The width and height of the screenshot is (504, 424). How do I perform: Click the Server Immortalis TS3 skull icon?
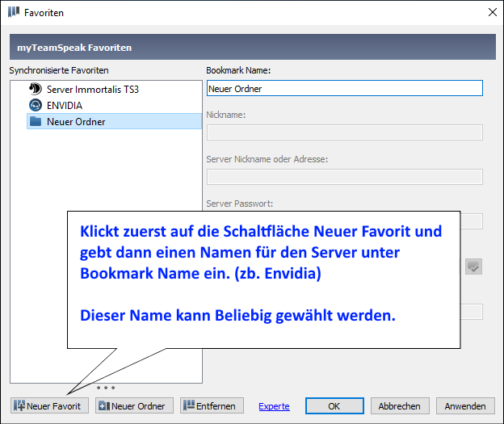coord(35,89)
